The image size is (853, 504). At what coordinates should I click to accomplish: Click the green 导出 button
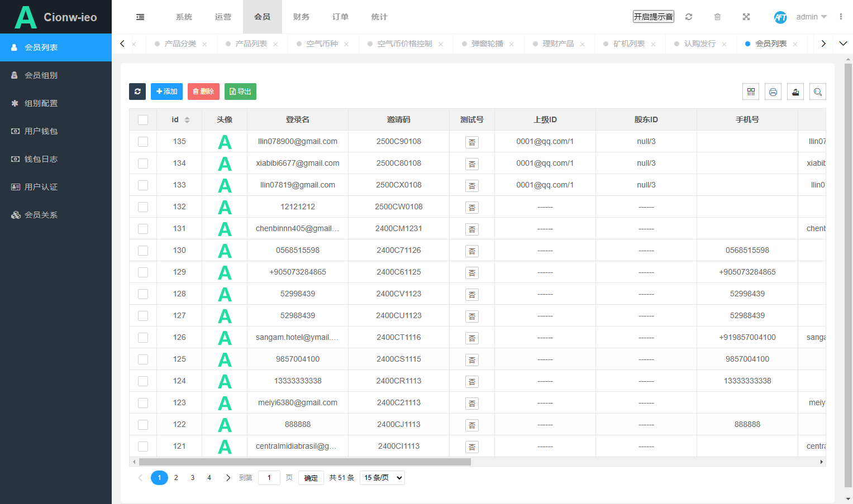click(240, 92)
